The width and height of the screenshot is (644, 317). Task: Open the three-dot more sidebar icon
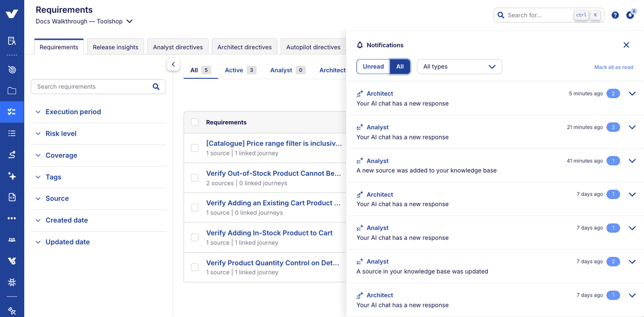point(12,218)
